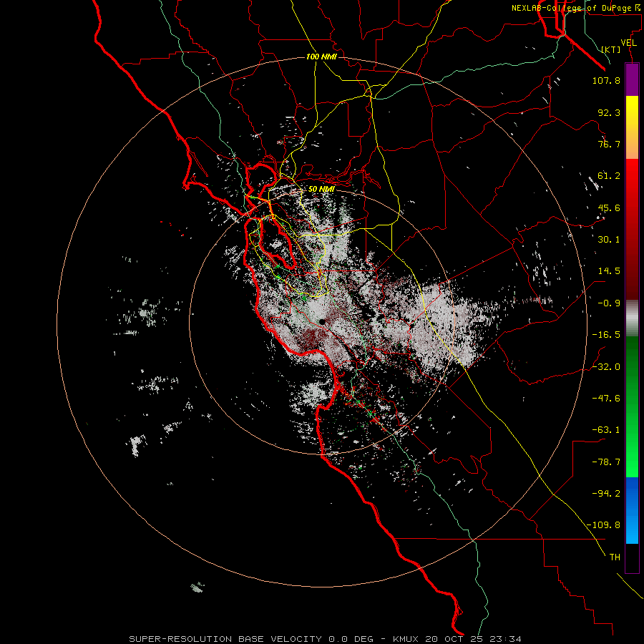The image size is (644, 644).
Task: Click the black radar site dot
Action: pos(322,322)
